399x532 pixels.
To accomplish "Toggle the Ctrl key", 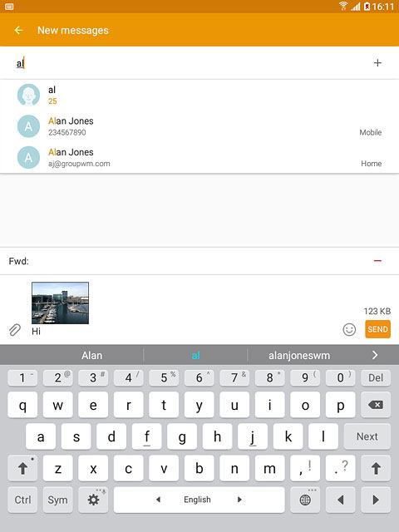I will (x=22, y=500).
